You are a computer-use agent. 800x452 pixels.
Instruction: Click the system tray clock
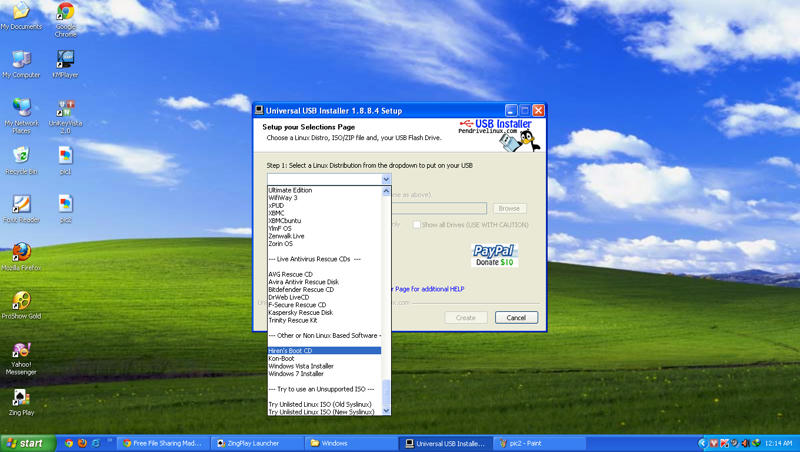(x=779, y=443)
